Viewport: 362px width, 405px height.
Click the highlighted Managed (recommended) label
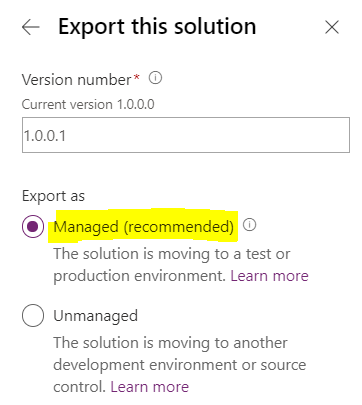[x=143, y=227]
